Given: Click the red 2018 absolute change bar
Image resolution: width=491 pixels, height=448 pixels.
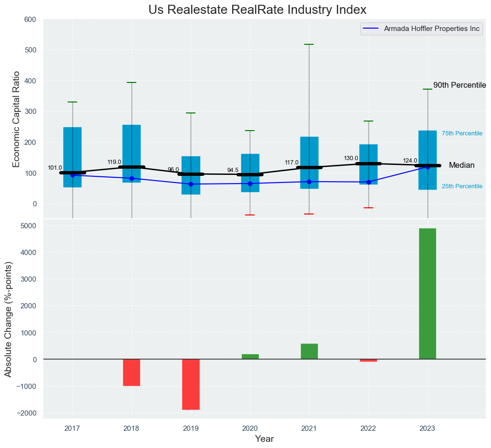Looking at the screenshot, I should [x=132, y=372].
